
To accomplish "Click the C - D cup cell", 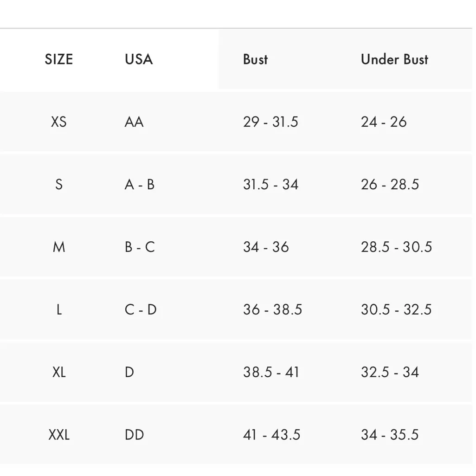I will pyautogui.click(x=141, y=309).
